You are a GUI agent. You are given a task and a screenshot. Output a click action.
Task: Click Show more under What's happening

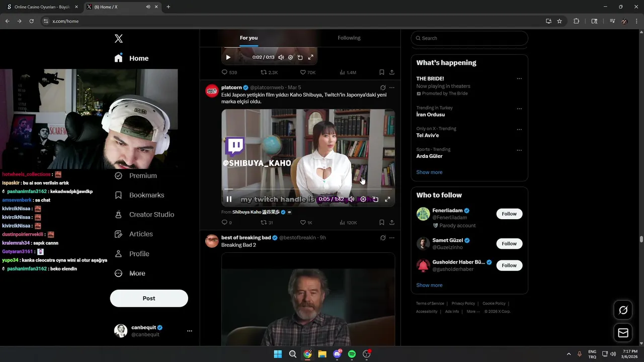429,172
